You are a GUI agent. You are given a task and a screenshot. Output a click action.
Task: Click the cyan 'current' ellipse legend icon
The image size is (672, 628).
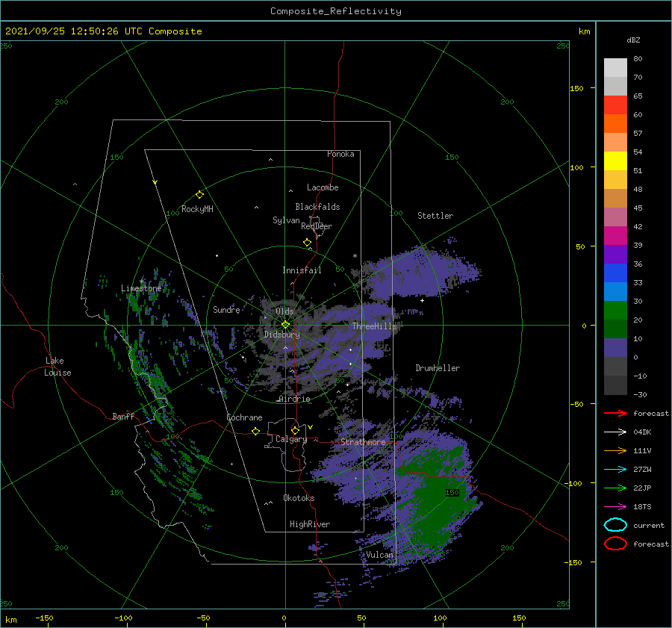click(615, 525)
